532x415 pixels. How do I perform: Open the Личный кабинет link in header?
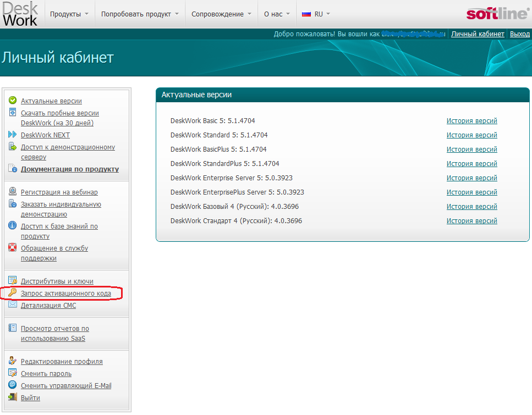point(478,34)
